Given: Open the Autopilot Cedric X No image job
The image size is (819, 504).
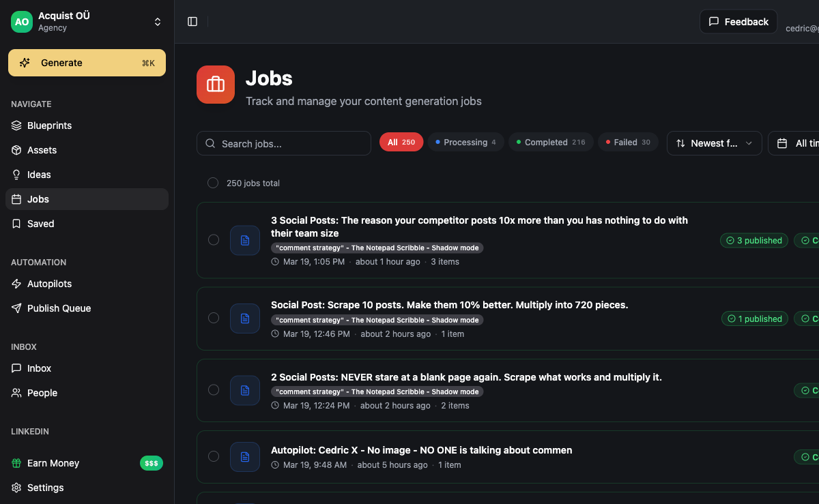Looking at the screenshot, I should point(421,450).
